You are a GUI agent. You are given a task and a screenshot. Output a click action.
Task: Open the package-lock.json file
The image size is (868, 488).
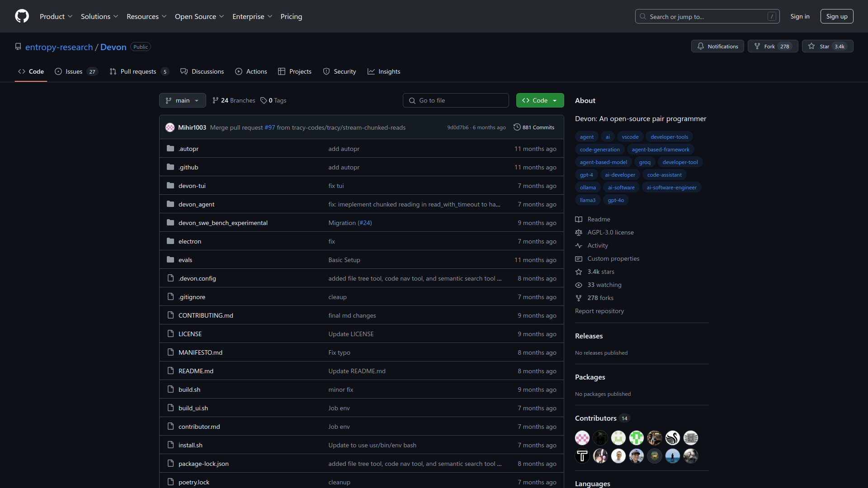(203, 464)
